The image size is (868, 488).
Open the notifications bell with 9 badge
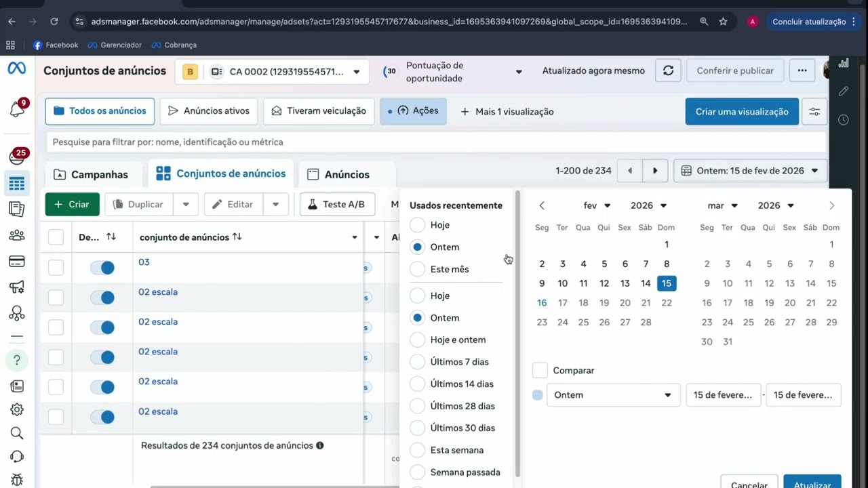[18, 108]
